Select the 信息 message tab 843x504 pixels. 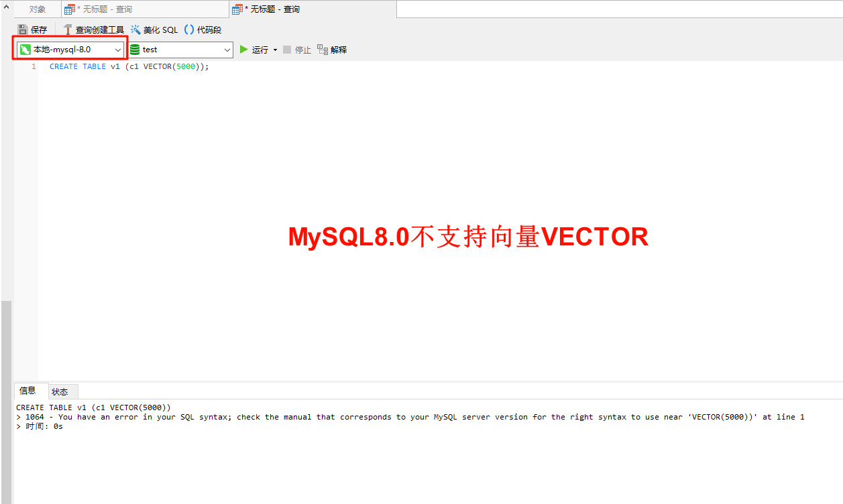coord(30,391)
